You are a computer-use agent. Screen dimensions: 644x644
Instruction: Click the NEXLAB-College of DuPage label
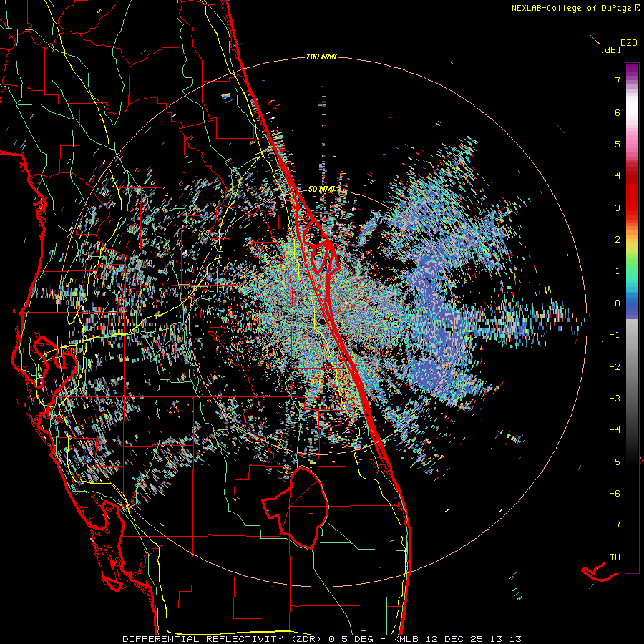click(x=571, y=8)
